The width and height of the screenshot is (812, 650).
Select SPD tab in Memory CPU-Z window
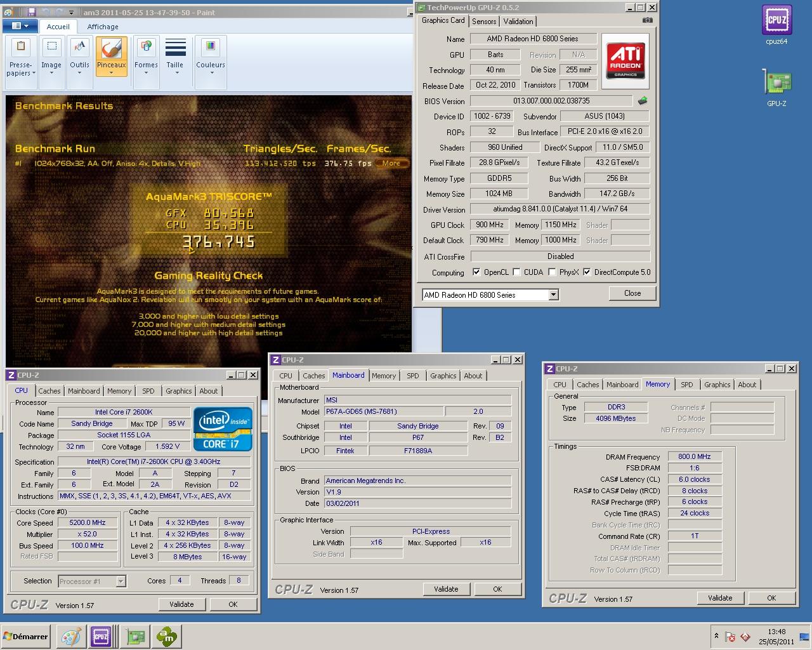click(686, 385)
